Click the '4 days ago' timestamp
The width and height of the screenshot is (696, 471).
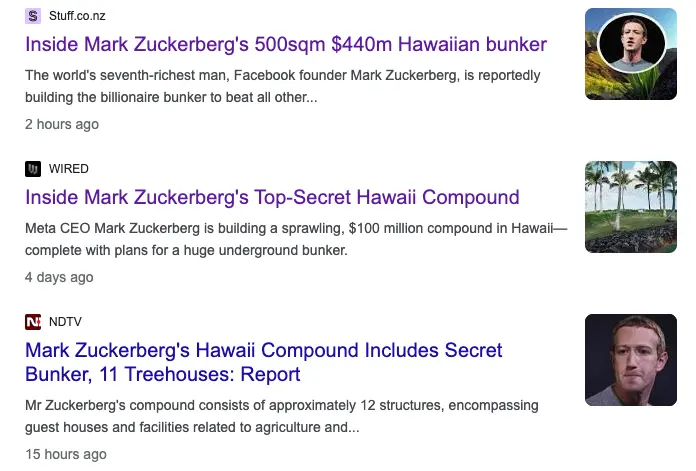point(59,277)
